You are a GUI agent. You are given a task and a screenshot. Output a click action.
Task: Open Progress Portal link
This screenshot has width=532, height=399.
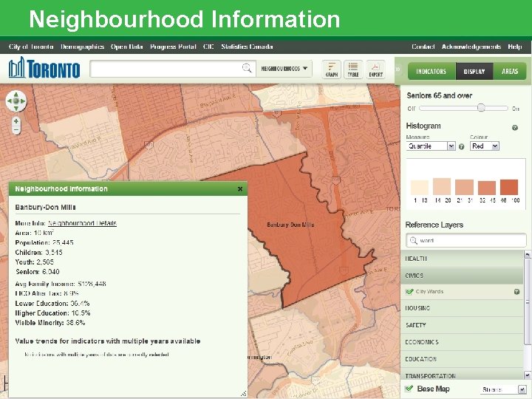pyautogui.click(x=173, y=47)
